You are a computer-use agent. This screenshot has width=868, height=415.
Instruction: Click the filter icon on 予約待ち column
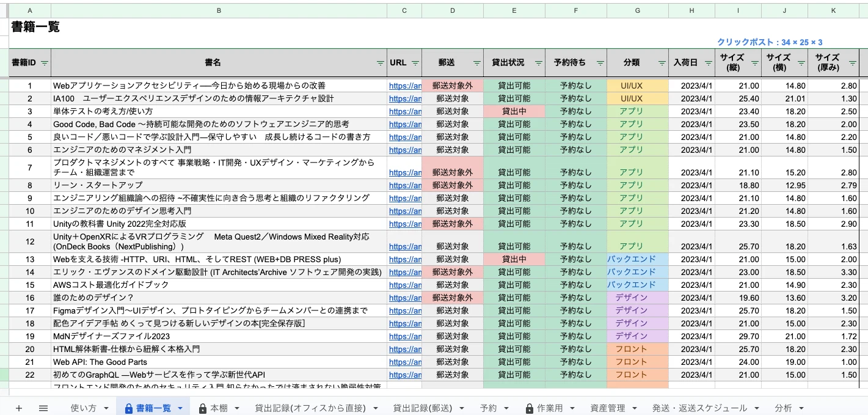[600, 62]
